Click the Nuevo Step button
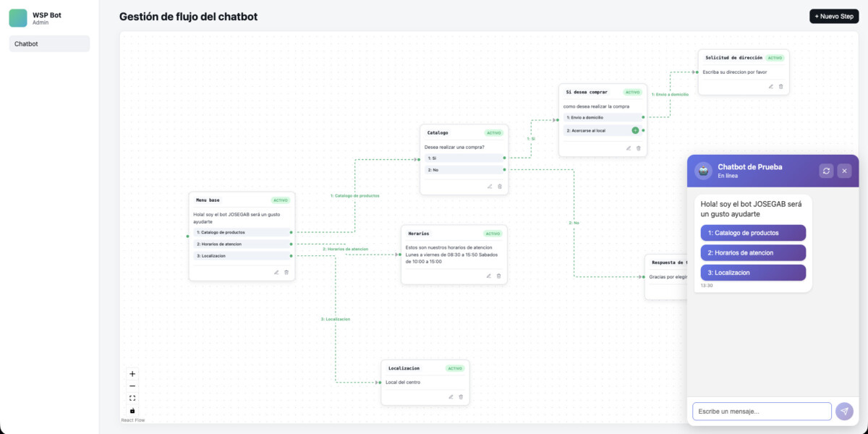Screen dimensions: 868x434 (x=833, y=15)
